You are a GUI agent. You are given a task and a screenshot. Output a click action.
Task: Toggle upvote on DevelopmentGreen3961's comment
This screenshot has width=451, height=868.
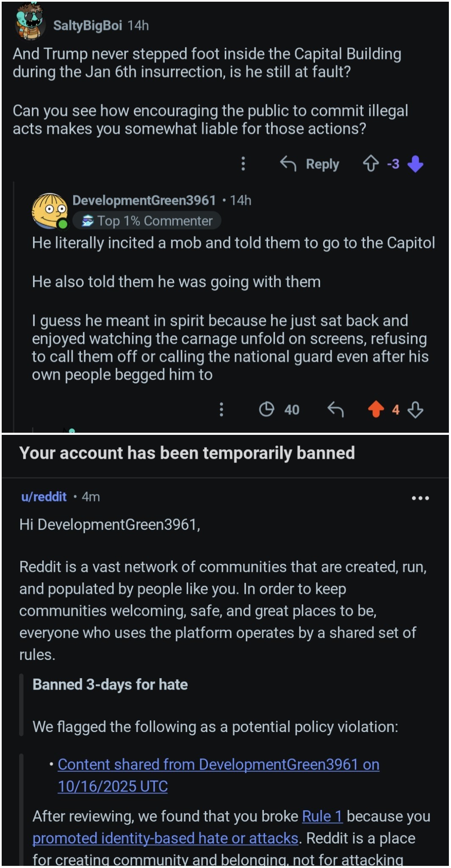376,409
